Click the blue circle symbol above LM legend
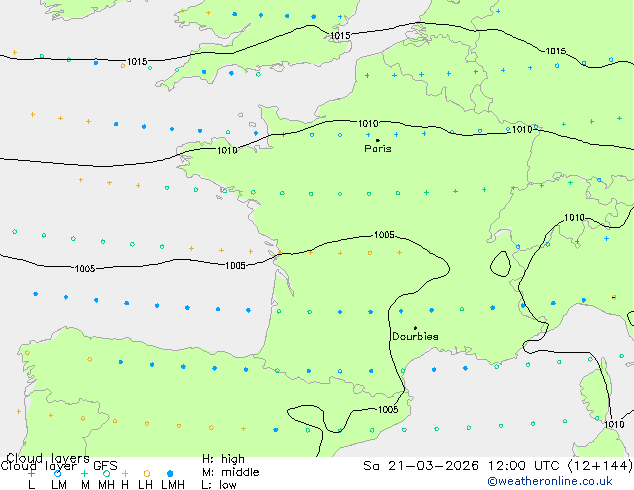 click(57, 473)
